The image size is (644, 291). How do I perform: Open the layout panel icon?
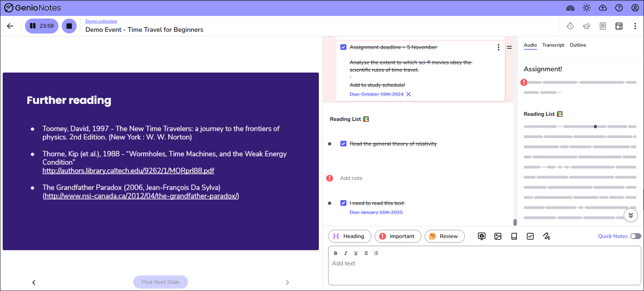619,26
